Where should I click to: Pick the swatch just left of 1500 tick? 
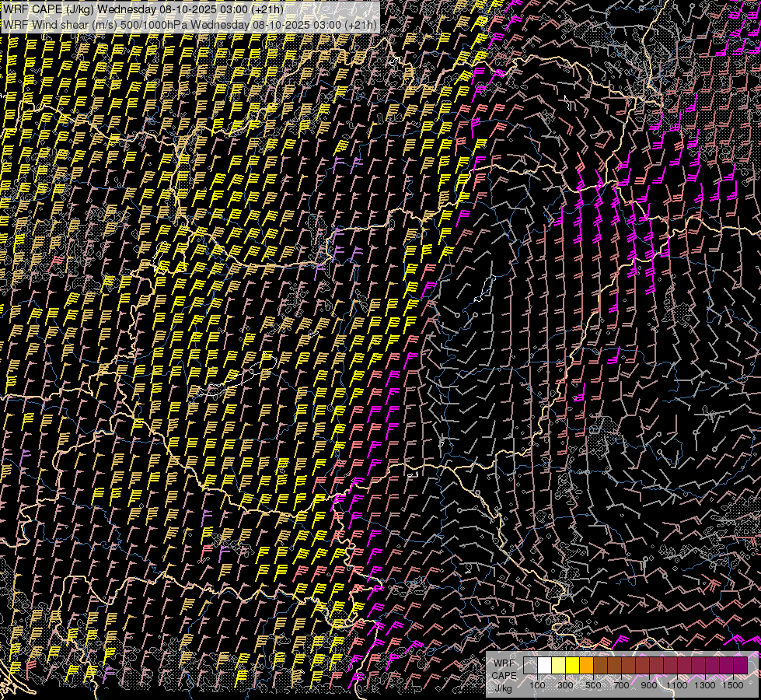[x=727, y=665]
